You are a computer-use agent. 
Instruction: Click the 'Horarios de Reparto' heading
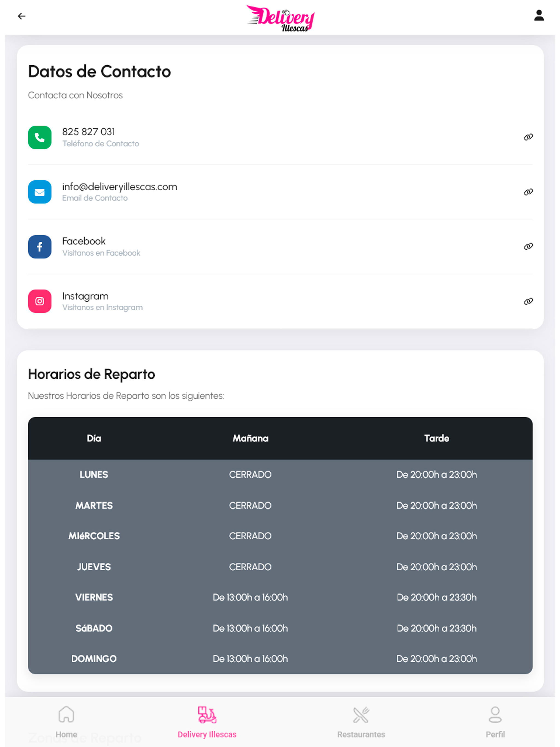(92, 374)
